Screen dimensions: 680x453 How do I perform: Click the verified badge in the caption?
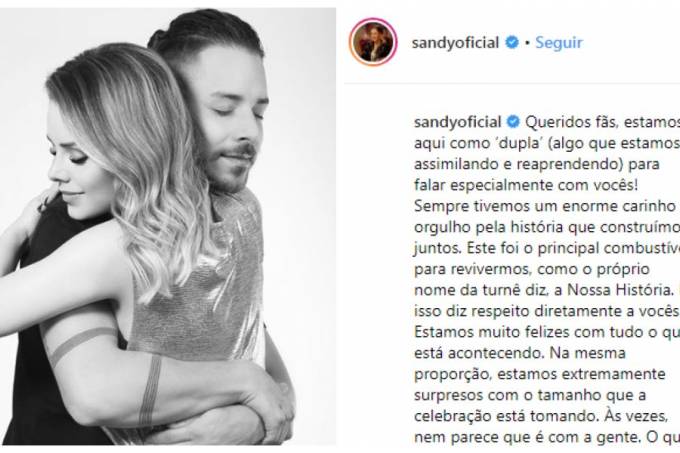[x=513, y=122]
